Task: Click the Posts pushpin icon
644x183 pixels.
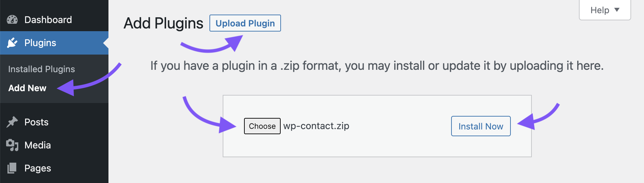Action: point(12,122)
